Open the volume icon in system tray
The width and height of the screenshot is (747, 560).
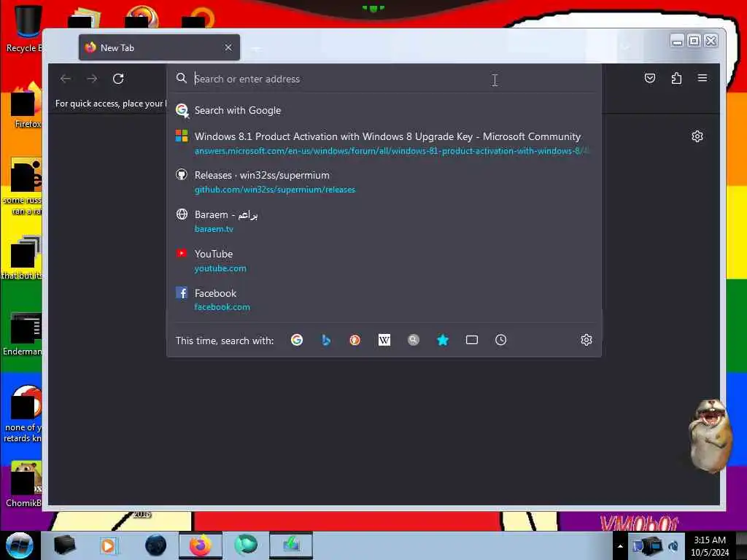[x=673, y=546]
